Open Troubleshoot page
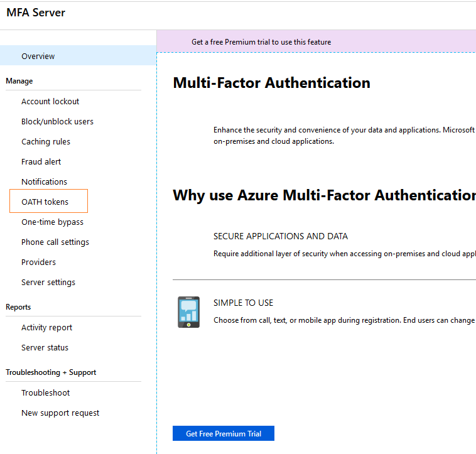Viewport: 476px width, 454px height. coord(46,392)
